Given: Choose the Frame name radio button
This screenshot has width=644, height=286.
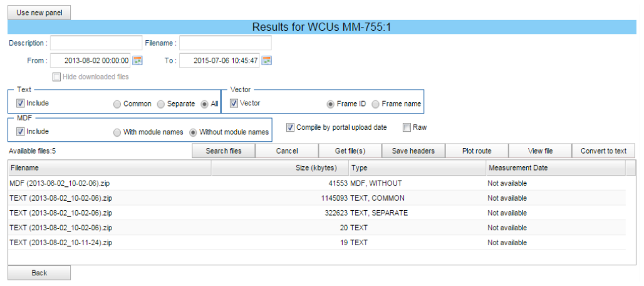Looking at the screenshot, I should tap(376, 103).
